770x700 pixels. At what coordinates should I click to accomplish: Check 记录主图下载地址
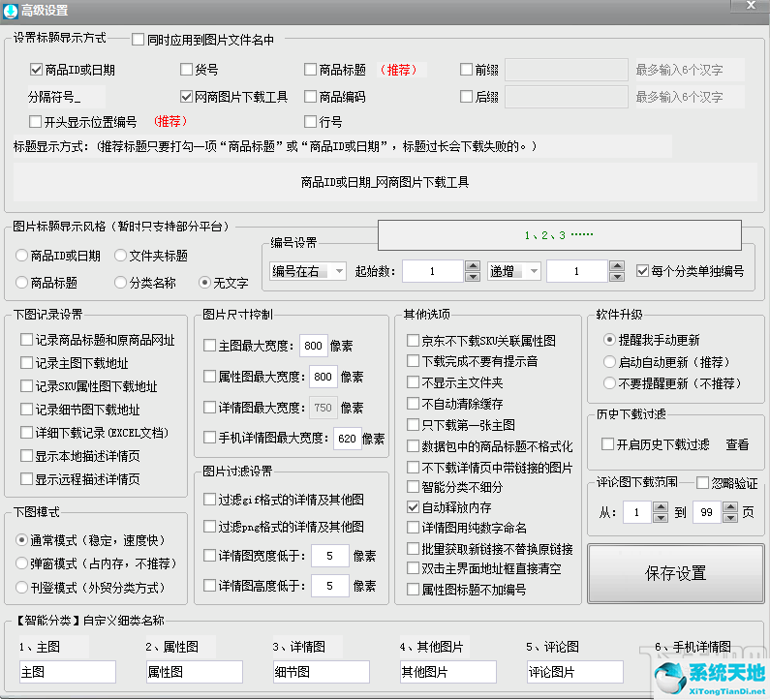[26, 363]
